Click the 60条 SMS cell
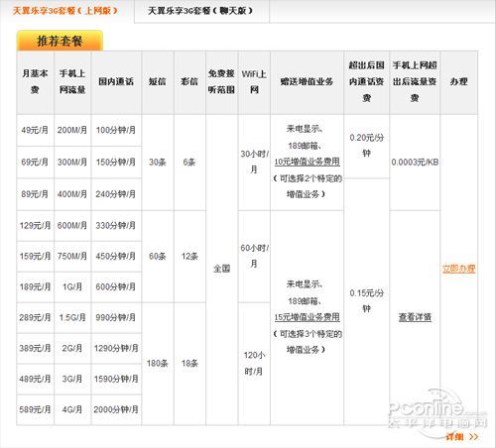This screenshot has height=448, width=496. (158, 256)
